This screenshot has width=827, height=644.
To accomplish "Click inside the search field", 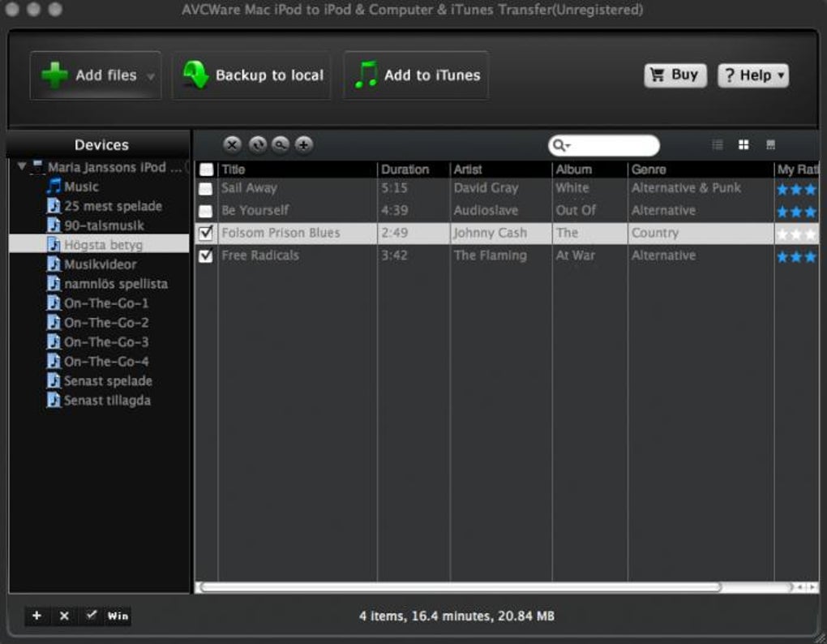I will click(x=604, y=145).
